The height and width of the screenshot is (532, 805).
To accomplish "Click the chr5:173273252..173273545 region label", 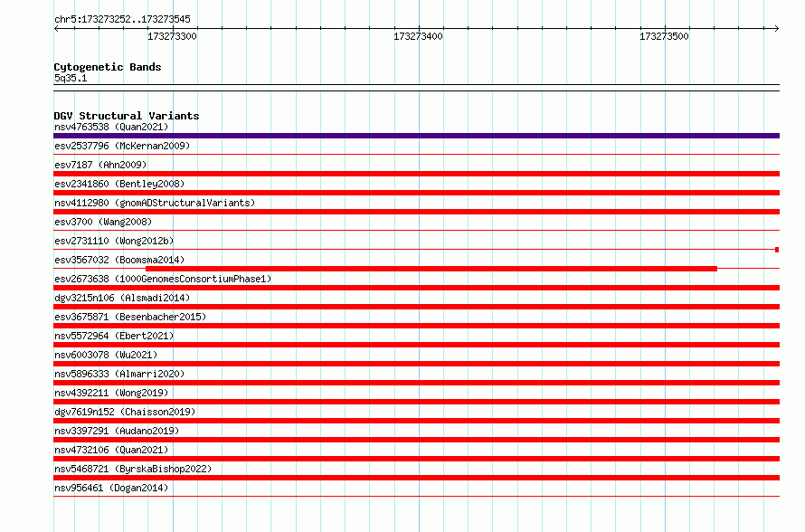I will coord(122,20).
